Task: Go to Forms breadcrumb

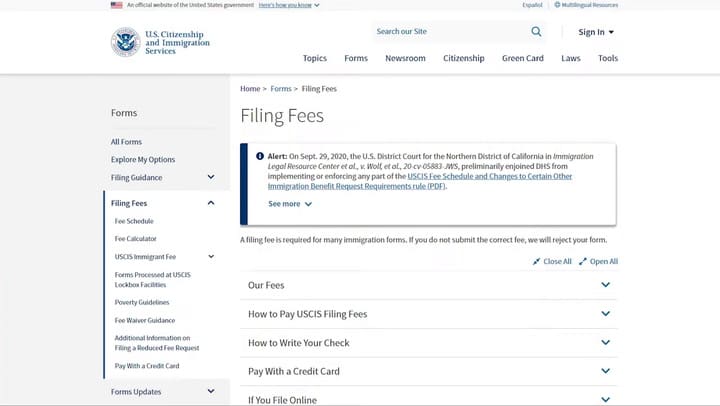Action: pyautogui.click(x=281, y=89)
